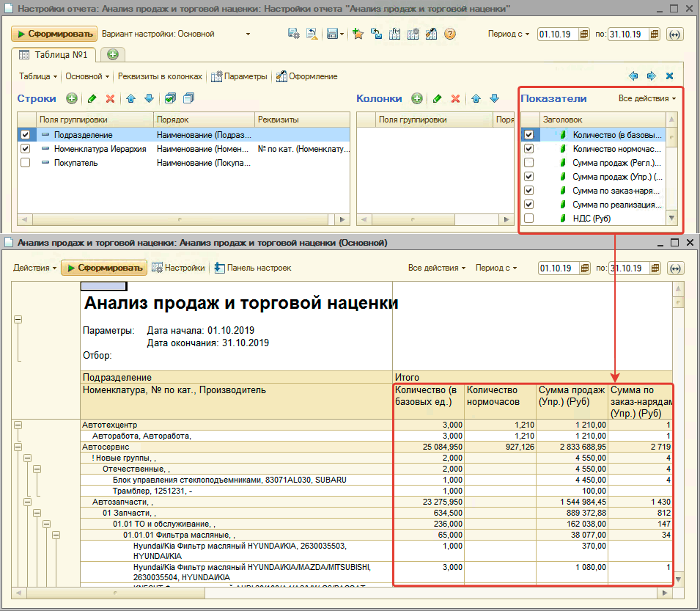700x611 pixels.
Task: Move the row grouping up in Строки
Action: [131, 98]
